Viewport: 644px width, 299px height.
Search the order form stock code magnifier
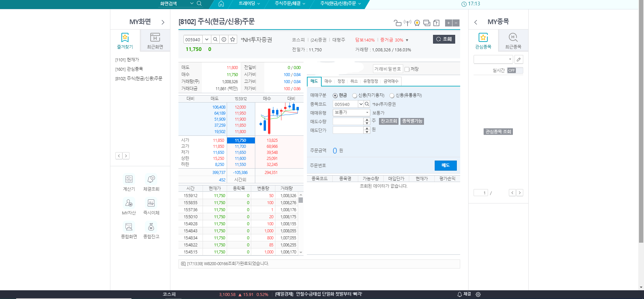point(367,104)
